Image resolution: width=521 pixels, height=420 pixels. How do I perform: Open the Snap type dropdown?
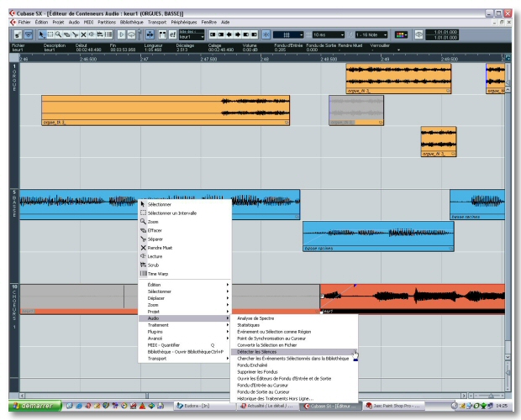288,35
